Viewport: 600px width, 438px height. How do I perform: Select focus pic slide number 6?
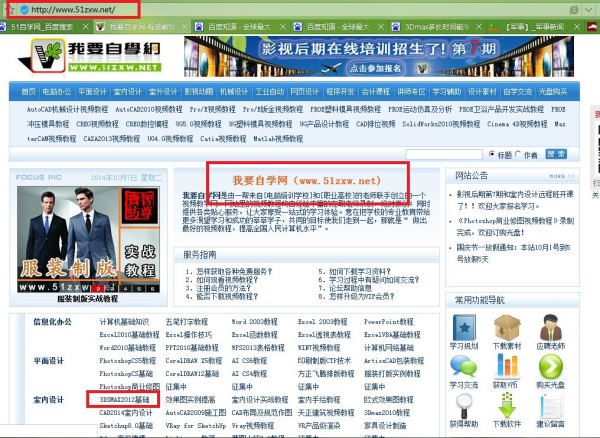[152, 288]
